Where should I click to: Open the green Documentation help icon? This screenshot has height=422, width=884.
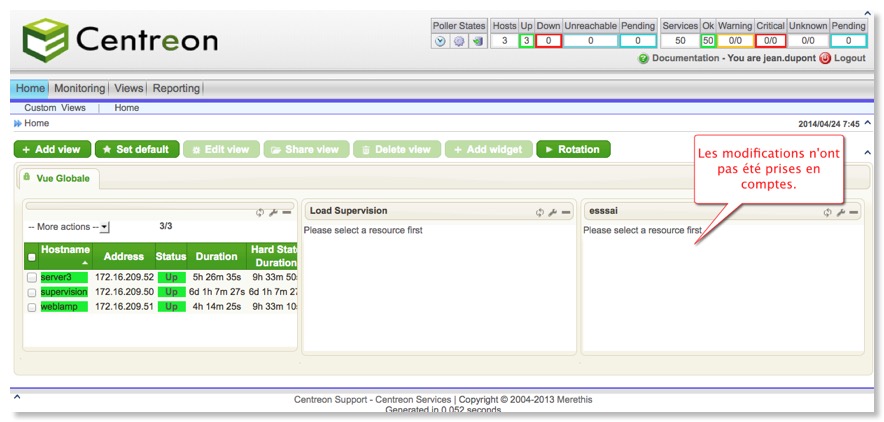644,59
